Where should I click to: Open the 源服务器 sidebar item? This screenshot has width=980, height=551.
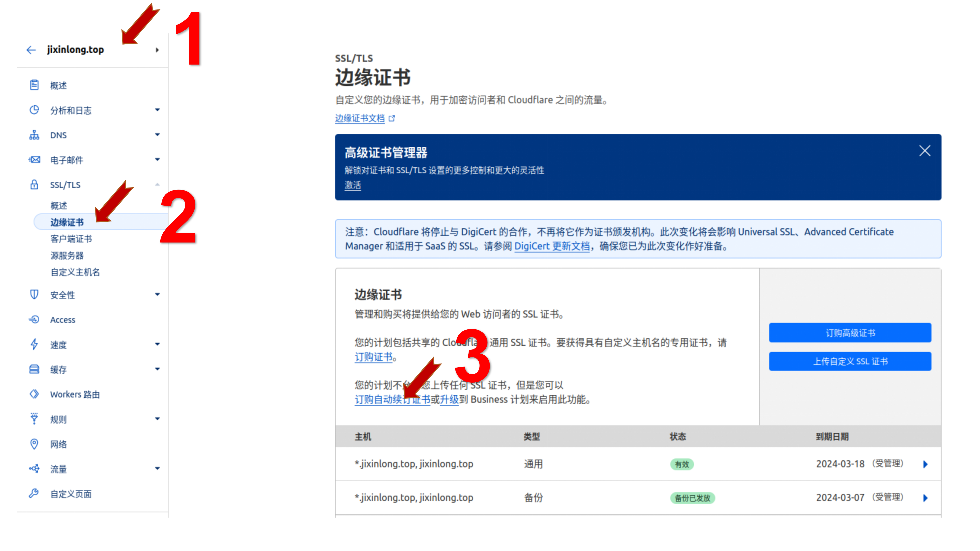[67, 256]
